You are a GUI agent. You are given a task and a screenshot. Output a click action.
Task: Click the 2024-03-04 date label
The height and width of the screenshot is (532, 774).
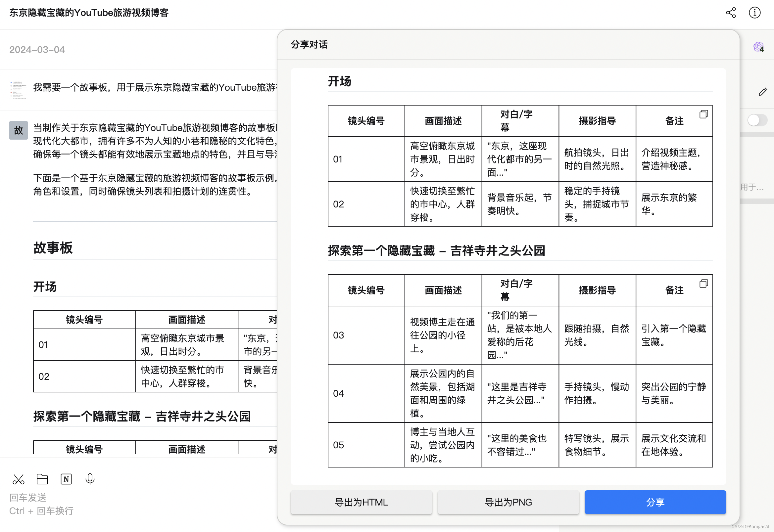(37, 50)
